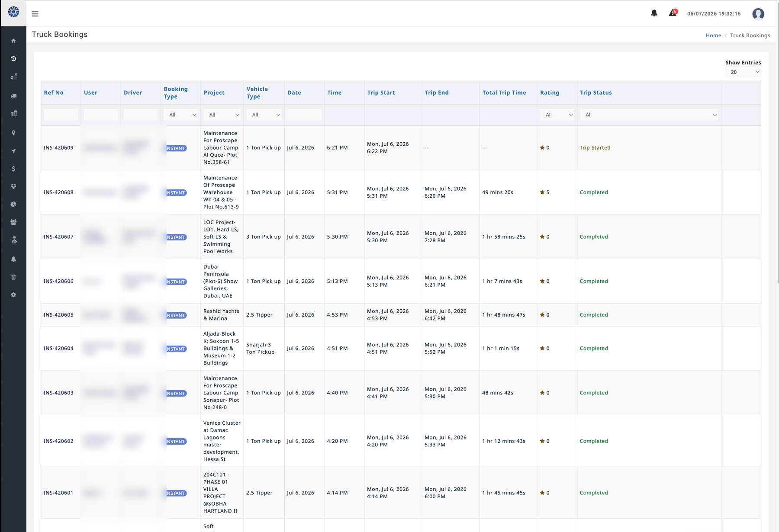This screenshot has width=779, height=532.
Task: Open booking INS-420606
Action: pyautogui.click(x=58, y=281)
